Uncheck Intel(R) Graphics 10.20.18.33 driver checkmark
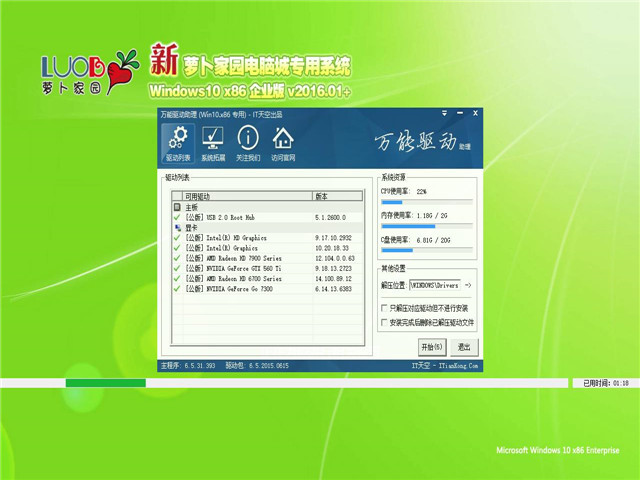This screenshot has height=480, width=640. (177, 248)
